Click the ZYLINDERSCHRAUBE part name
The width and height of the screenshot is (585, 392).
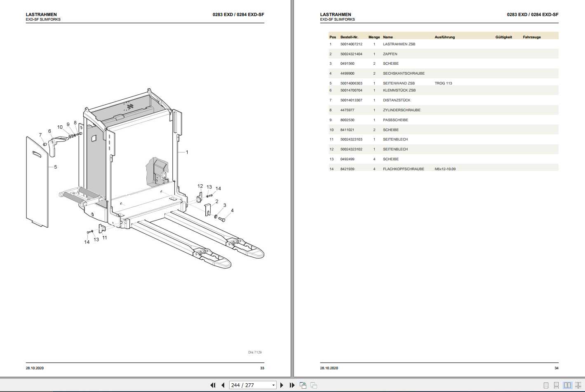[x=402, y=110]
